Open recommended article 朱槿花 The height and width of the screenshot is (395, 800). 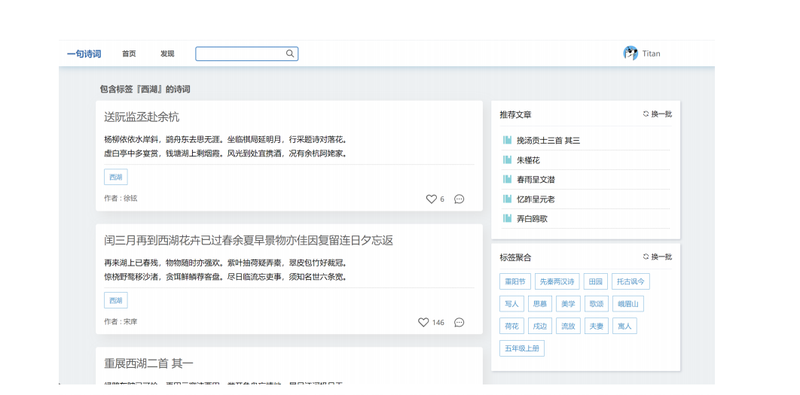[x=528, y=160]
